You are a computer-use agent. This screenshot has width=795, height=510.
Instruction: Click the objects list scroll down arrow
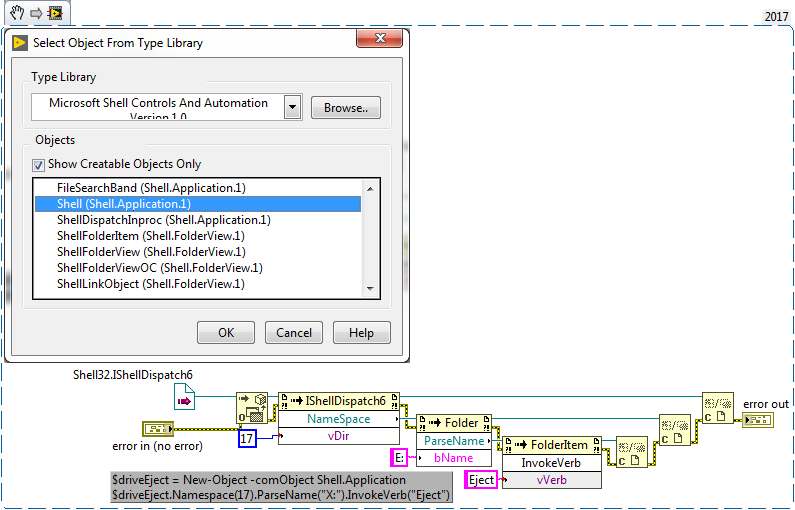click(x=370, y=288)
